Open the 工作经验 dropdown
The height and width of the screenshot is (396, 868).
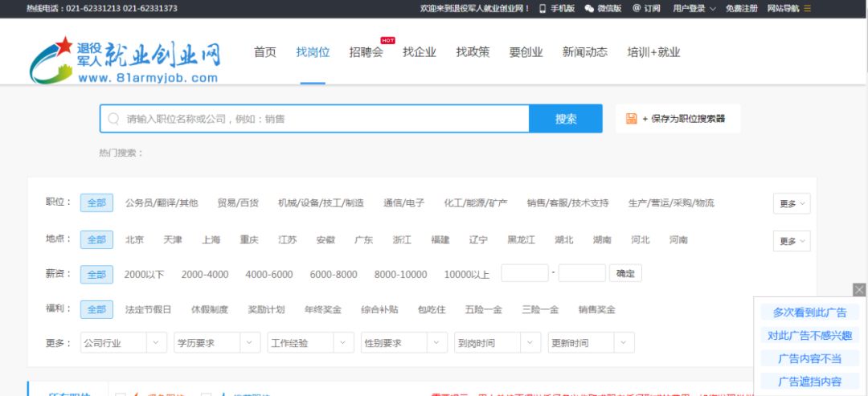click(310, 343)
